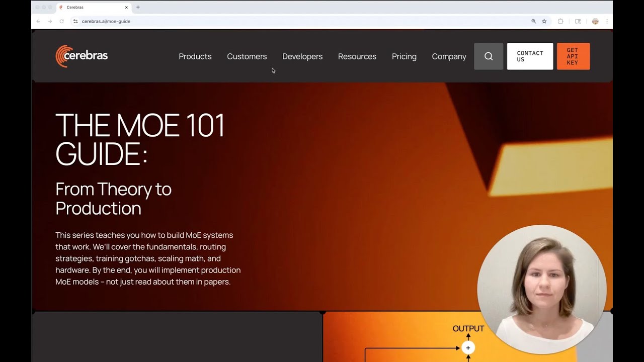Open the Chrome extensions puzzle icon
The width and height of the screenshot is (644, 362).
click(x=560, y=21)
